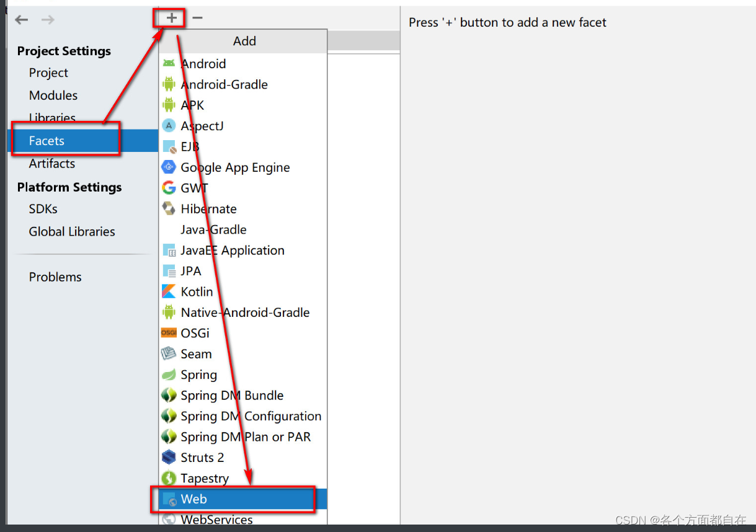Pick the Kotlin entry text
The height and width of the screenshot is (532, 756).
click(197, 292)
